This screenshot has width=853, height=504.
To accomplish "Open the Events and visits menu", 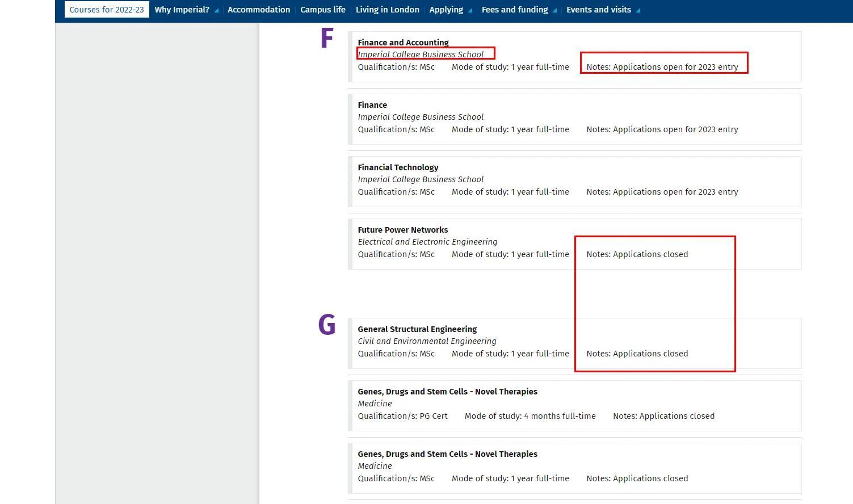I will point(599,10).
